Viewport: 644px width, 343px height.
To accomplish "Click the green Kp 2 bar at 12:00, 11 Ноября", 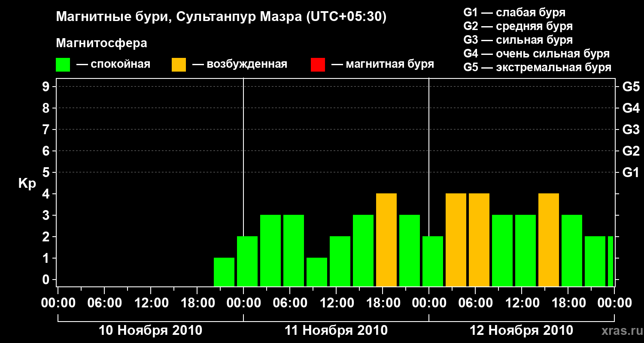I will (340, 261).
